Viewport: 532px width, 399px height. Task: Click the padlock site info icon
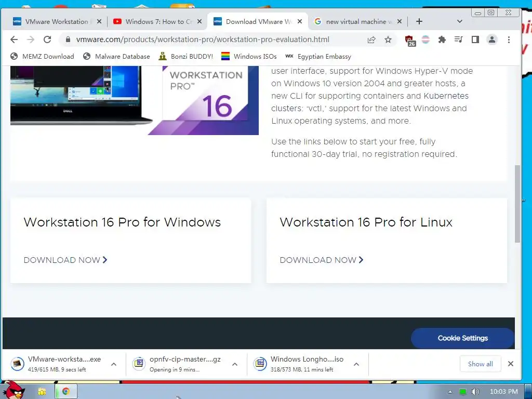pos(68,39)
